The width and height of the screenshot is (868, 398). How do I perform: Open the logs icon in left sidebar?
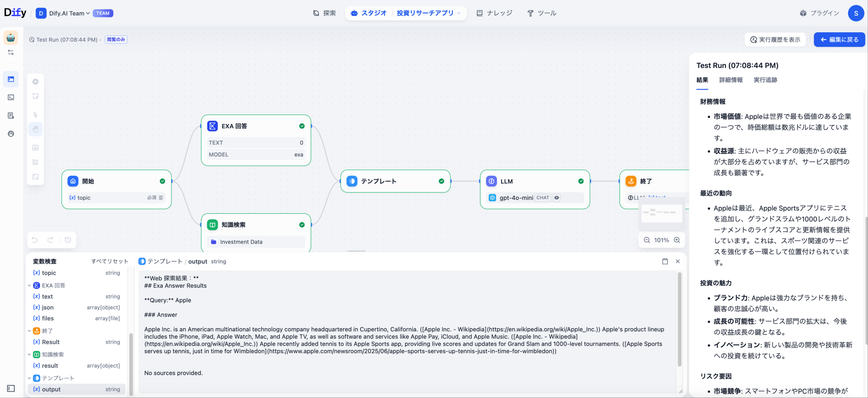[x=11, y=116]
